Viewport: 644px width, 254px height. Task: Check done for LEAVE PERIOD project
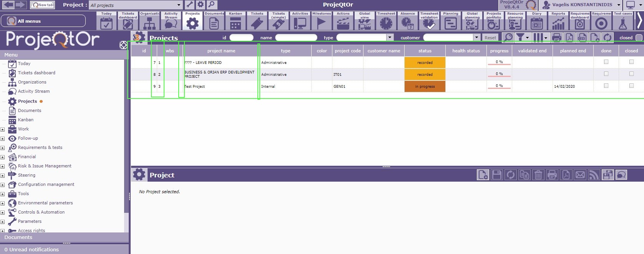(606, 62)
